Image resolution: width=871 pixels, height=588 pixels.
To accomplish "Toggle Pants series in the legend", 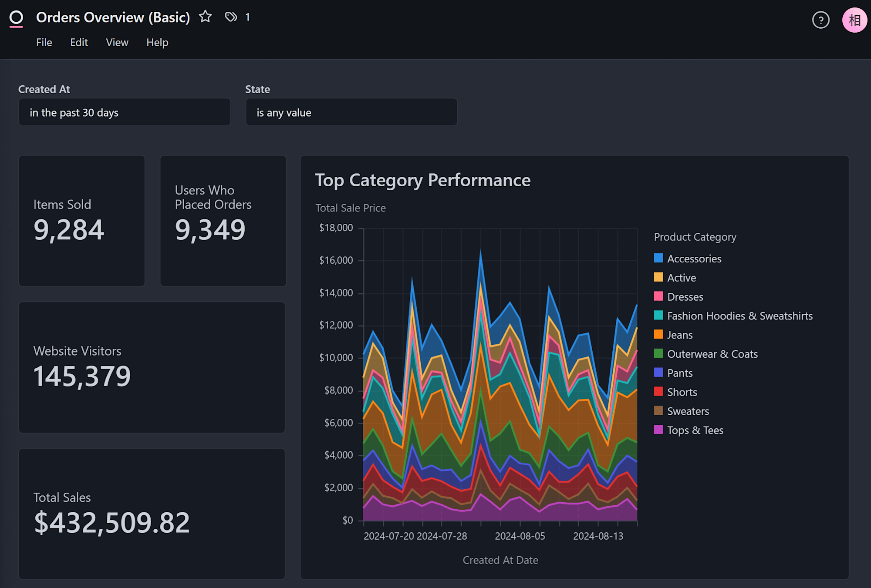I will point(673,373).
